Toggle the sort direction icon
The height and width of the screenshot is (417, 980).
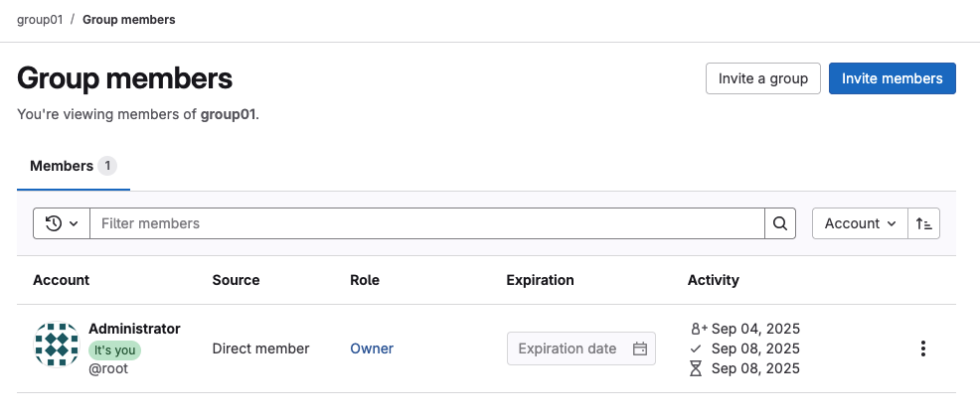click(924, 223)
